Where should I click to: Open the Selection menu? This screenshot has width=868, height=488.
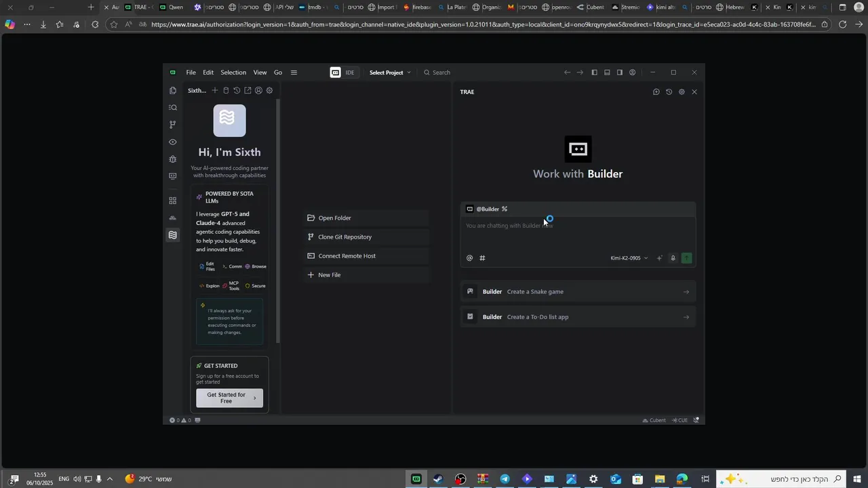pyautogui.click(x=233, y=73)
